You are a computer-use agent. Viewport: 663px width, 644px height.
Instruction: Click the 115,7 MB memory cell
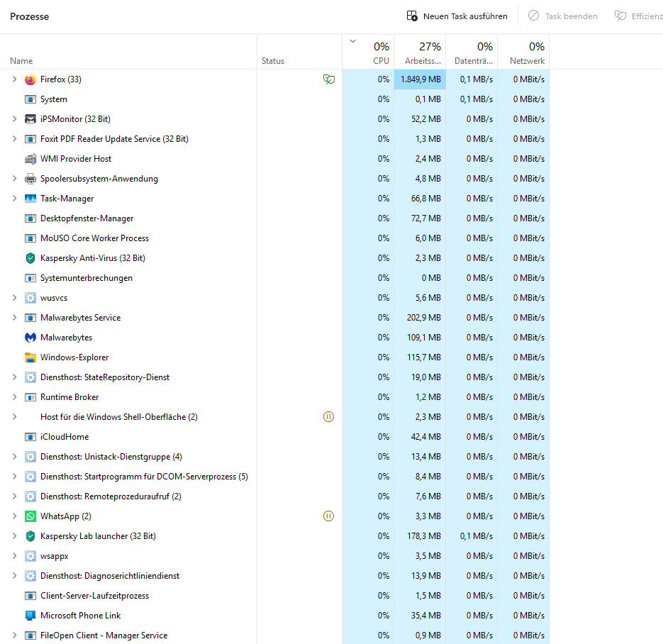(420, 357)
